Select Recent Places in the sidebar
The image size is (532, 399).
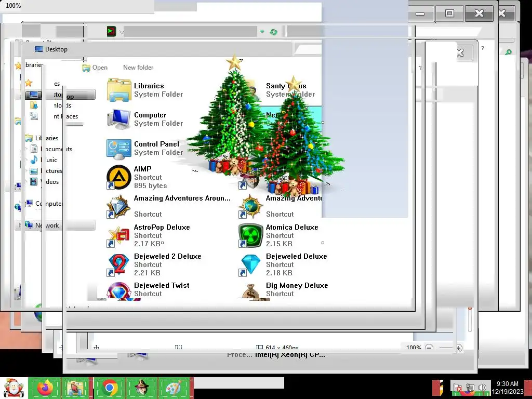pyautogui.click(x=54, y=116)
